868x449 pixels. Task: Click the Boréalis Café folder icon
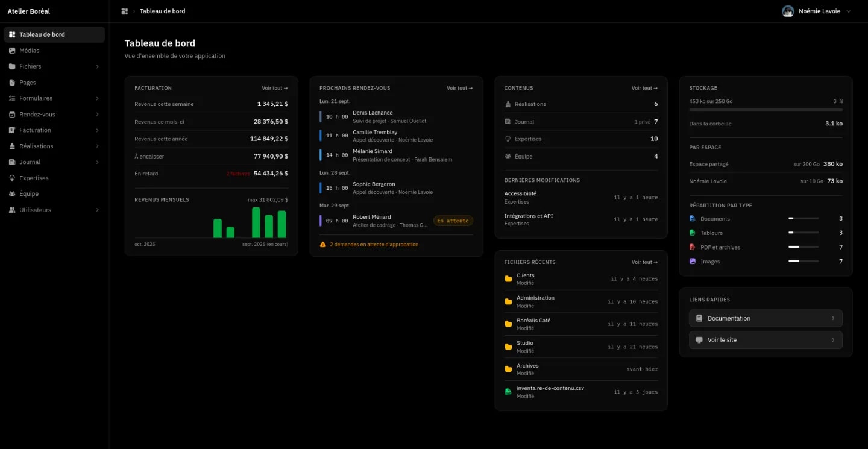pos(508,324)
